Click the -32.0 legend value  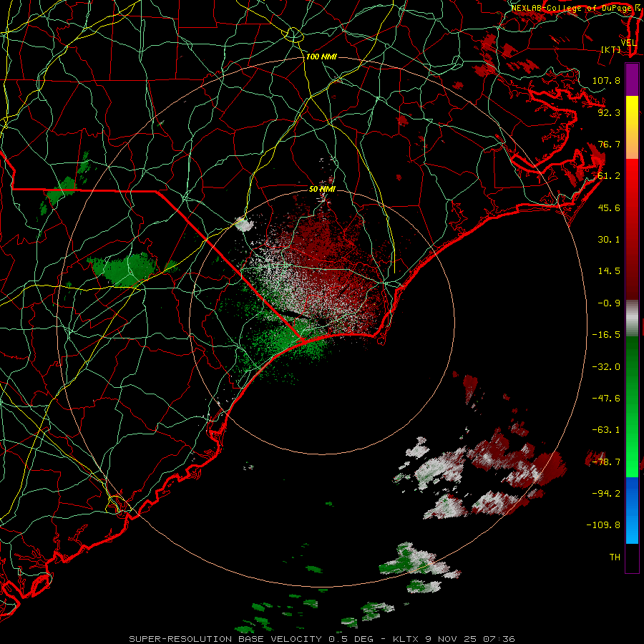tap(606, 366)
